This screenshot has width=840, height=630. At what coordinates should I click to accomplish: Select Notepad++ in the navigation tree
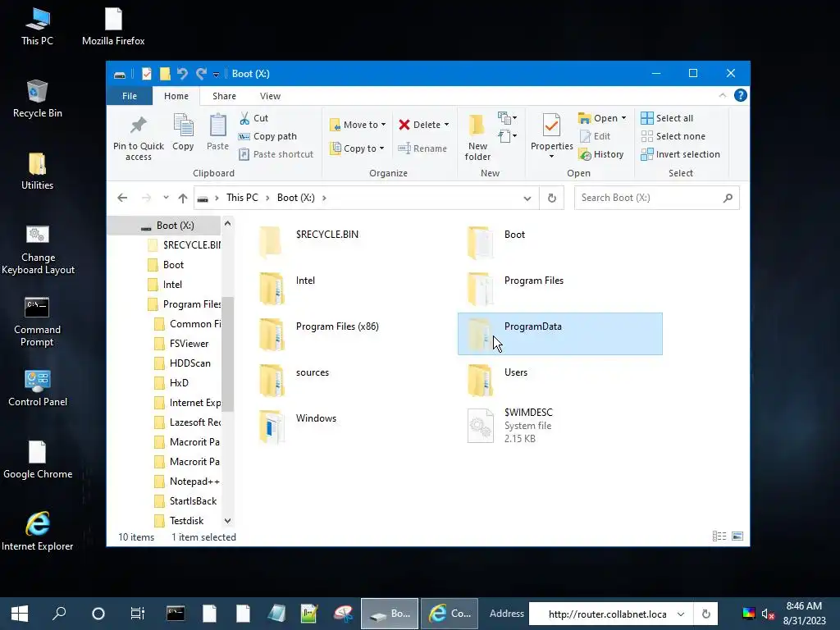[194, 481]
